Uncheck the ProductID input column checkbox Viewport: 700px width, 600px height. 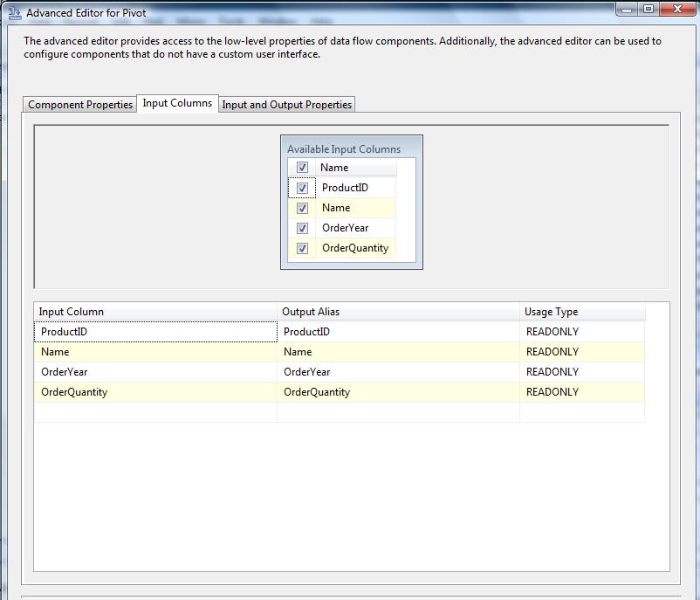[302, 188]
